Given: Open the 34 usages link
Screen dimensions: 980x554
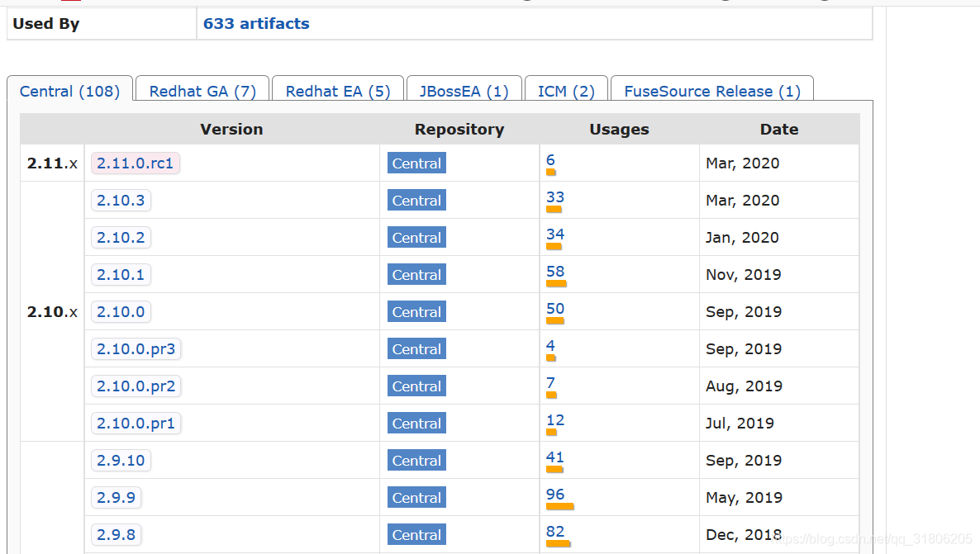Looking at the screenshot, I should point(555,234).
